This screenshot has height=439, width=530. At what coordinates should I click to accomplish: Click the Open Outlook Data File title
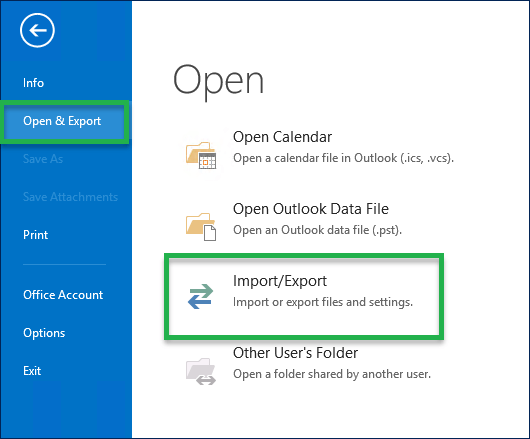[311, 209]
